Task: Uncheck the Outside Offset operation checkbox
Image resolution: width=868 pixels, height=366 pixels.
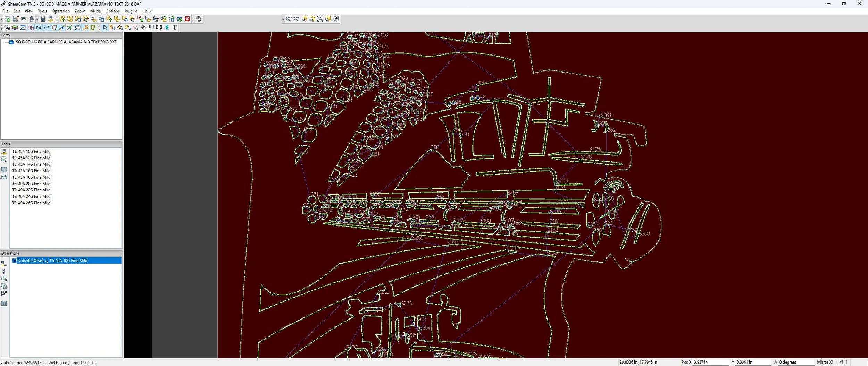Action: (14, 261)
